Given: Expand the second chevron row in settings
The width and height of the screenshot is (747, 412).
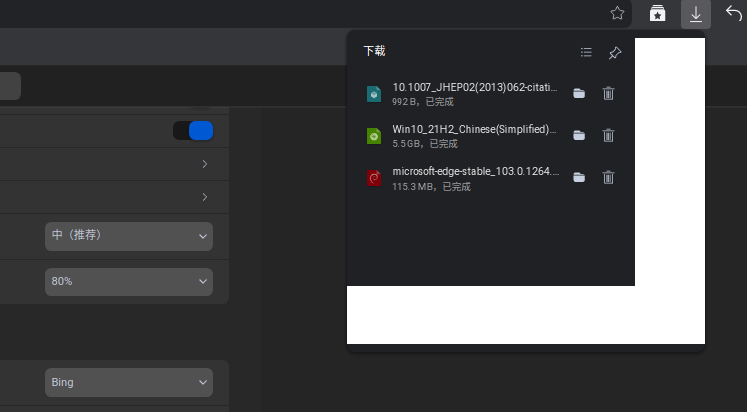Looking at the screenshot, I should pos(205,197).
